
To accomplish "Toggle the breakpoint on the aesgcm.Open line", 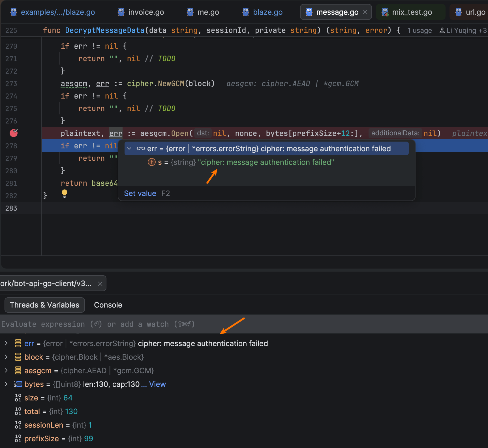I will [x=14, y=133].
